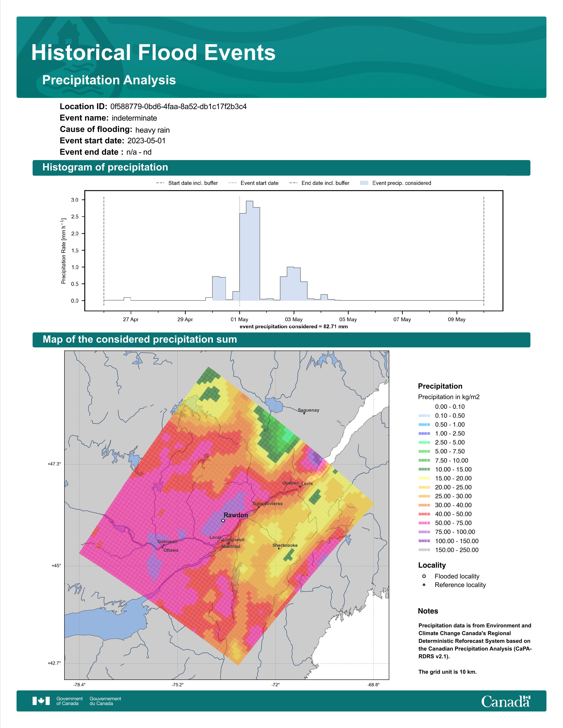Click the +47.3° latitude label
The height and width of the screenshot is (728, 563).
[54, 464]
